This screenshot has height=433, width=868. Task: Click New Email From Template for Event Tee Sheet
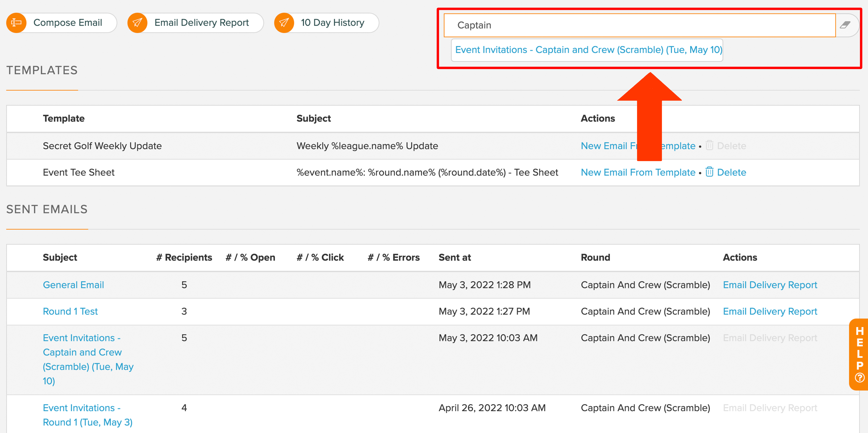coord(638,172)
